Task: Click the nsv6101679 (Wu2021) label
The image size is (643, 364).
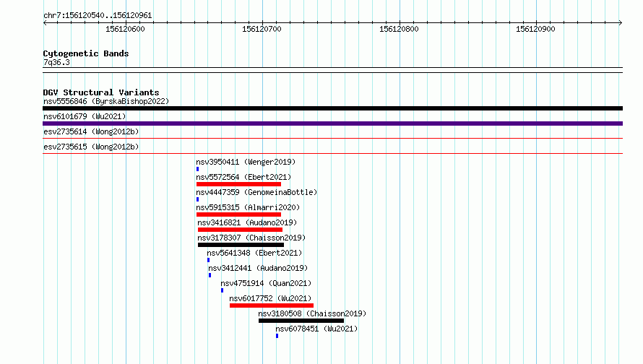Action: coord(85,116)
